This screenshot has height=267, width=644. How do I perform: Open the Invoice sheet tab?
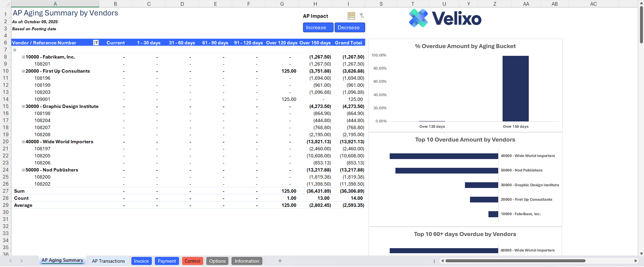[141, 261]
